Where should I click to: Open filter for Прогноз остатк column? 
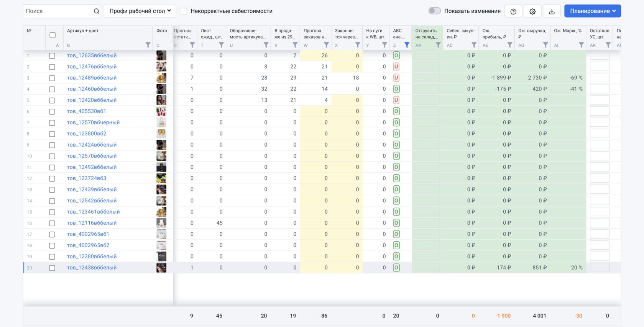click(x=192, y=45)
